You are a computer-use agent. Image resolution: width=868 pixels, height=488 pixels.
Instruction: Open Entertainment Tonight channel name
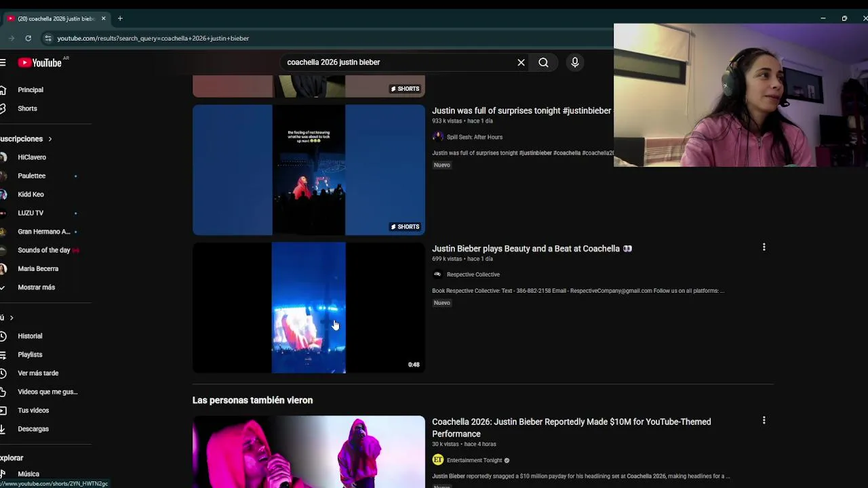(x=475, y=460)
